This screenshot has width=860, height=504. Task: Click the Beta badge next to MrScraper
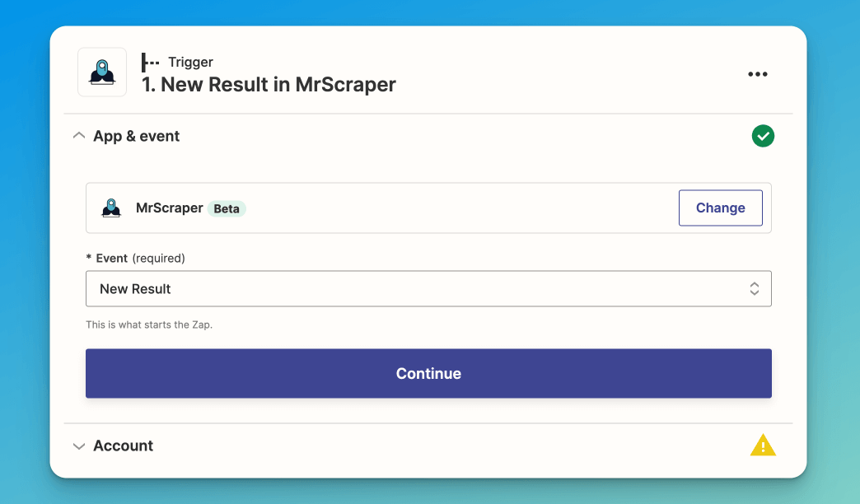click(227, 208)
